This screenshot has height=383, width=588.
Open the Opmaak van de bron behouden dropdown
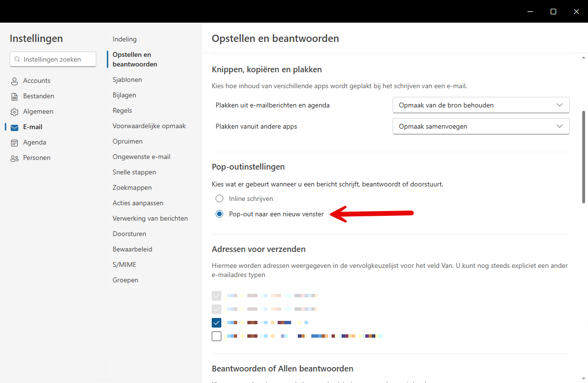click(x=481, y=105)
